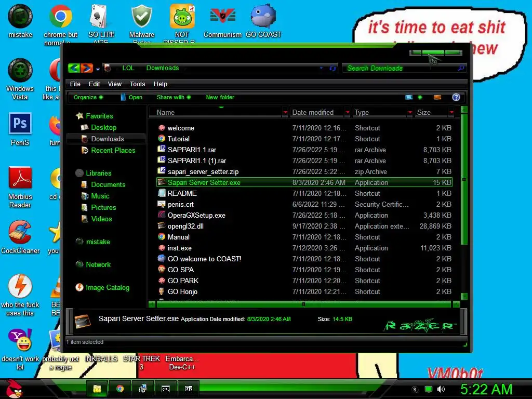The image size is (532, 399).
Task: Open the Date modified column filter arrow
Action: point(348,112)
